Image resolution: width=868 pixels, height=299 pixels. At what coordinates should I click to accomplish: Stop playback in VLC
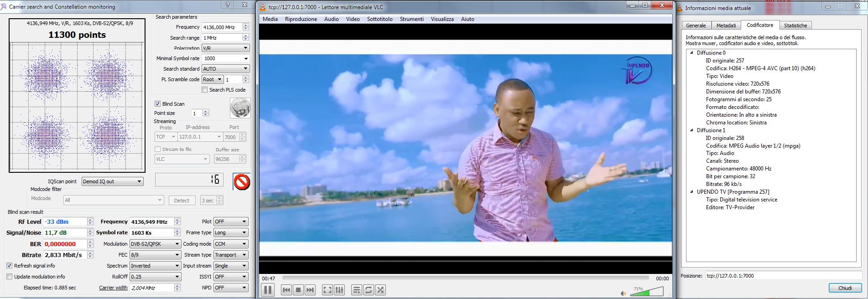pyautogui.click(x=298, y=290)
